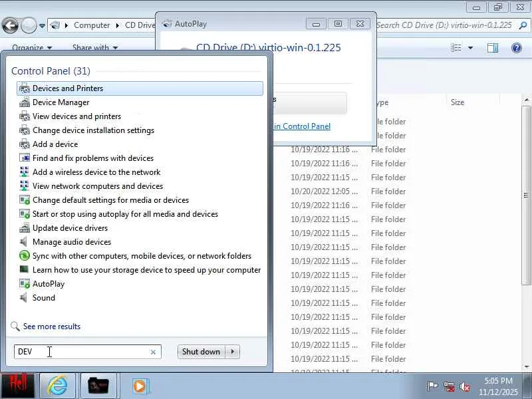This screenshot has width=532, height=399.
Task: Click the Explorer vertical scrollbar thumb
Action: 526,196
